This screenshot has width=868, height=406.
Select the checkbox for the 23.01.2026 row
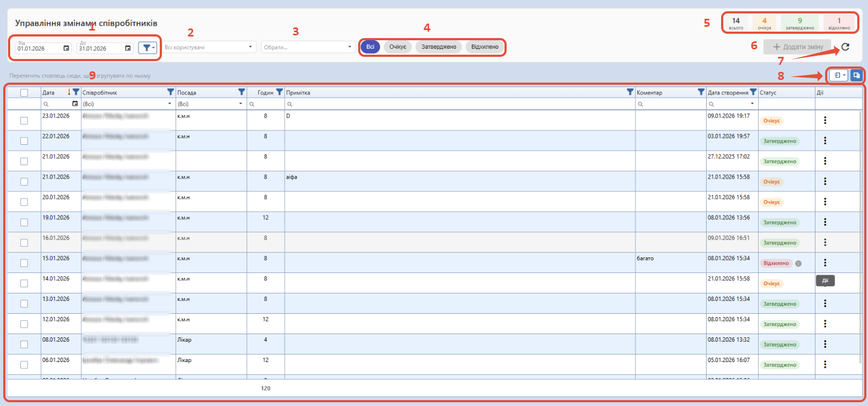pos(24,121)
